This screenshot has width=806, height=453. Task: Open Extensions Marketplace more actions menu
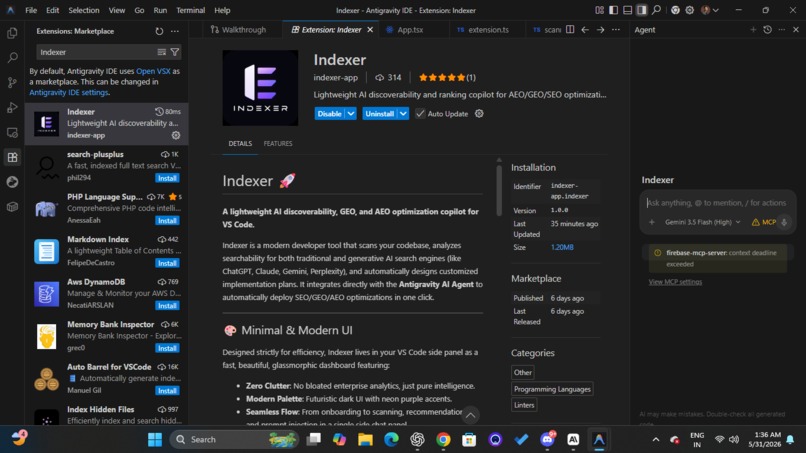tap(175, 31)
